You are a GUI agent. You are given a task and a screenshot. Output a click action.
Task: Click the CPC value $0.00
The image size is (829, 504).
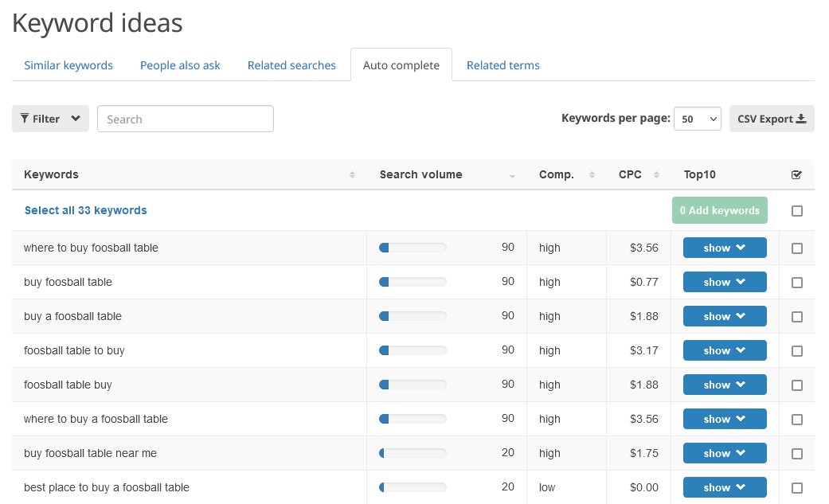coord(644,487)
